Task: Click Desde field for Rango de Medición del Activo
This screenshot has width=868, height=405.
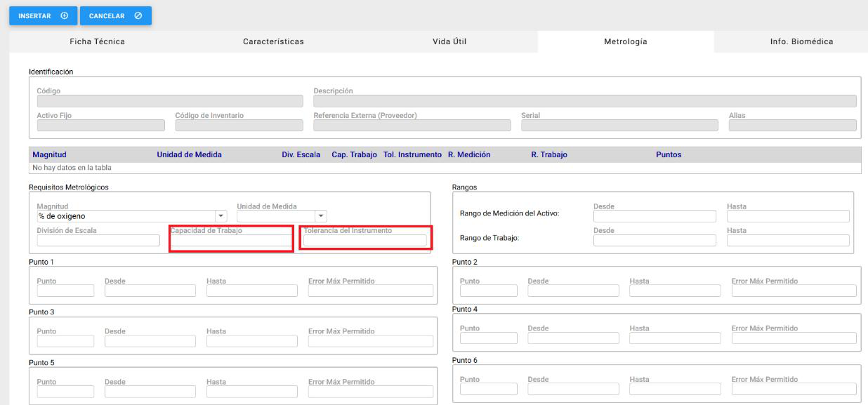Action: pos(655,216)
